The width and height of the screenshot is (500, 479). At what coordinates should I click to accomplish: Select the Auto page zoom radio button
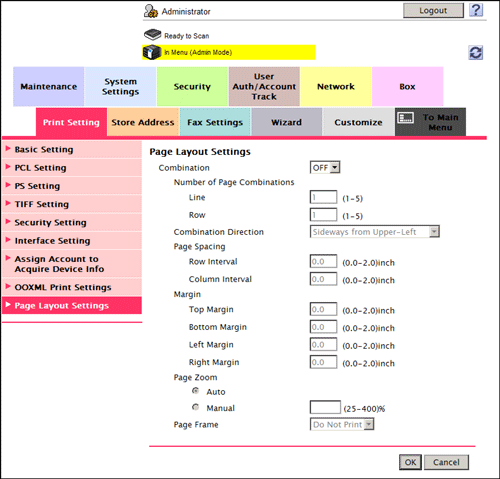196,391
